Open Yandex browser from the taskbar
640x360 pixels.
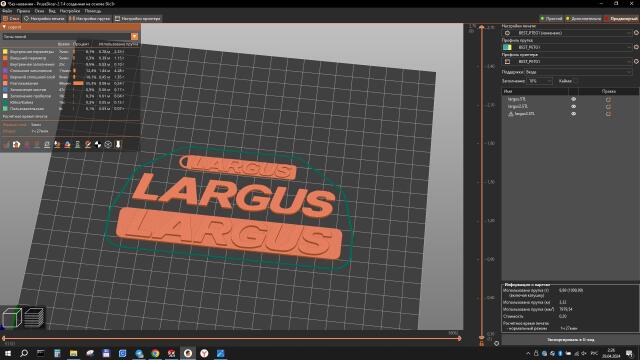204,353
